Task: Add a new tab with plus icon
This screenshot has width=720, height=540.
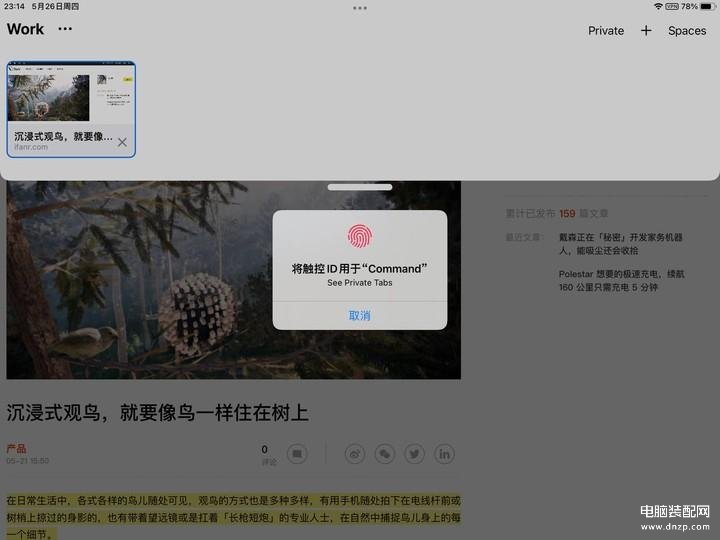Action: [646, 30]
